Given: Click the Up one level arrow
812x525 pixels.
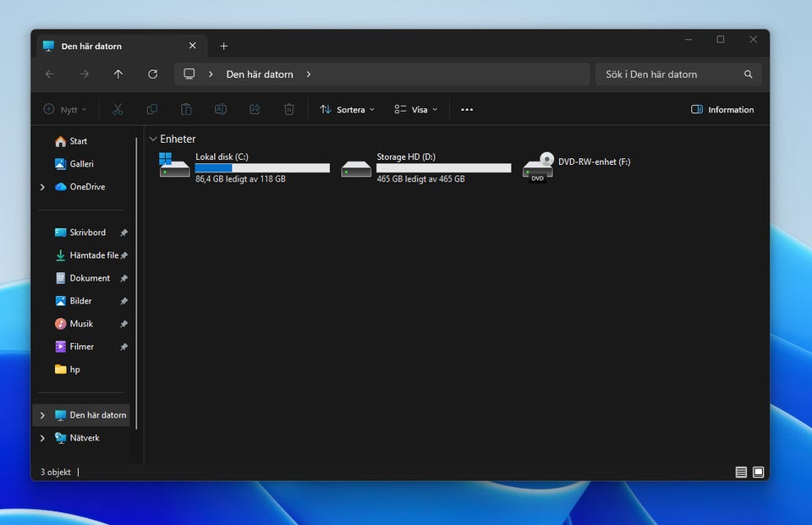Looking at the screenshot, I should pos(118,74).
